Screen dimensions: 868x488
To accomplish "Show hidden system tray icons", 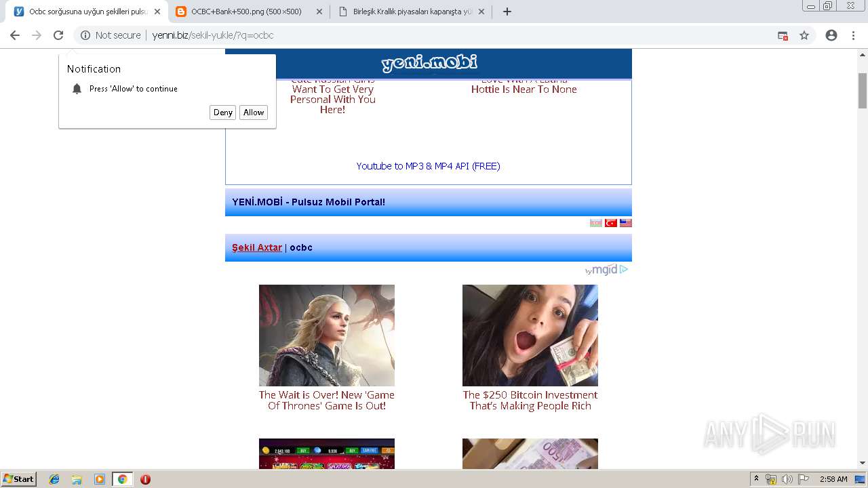I will [x=757, y=479].
